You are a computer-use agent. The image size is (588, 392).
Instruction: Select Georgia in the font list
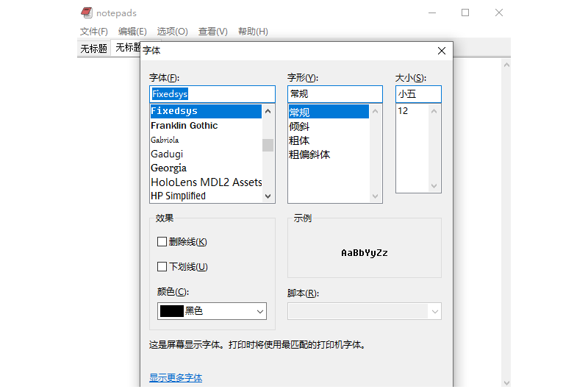coord(206,168)
